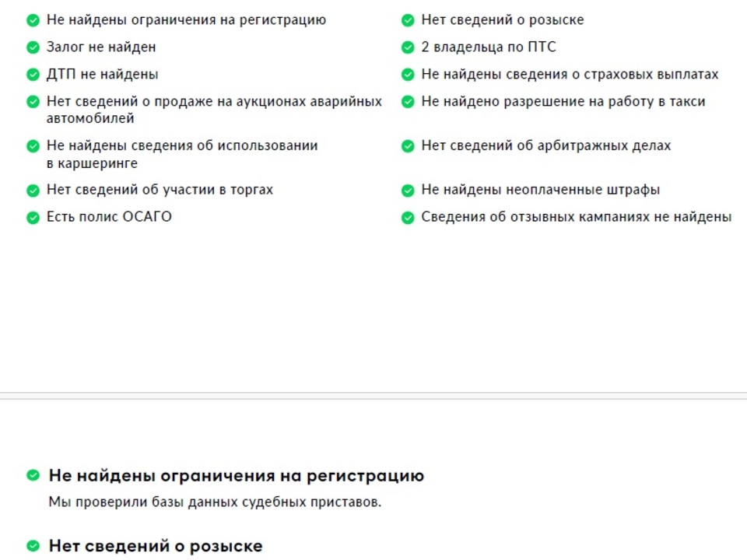This screenshot has width=747, height=560.
Task: Click 'ДТП не найдены' summary text
Action: tap(102, 75)
